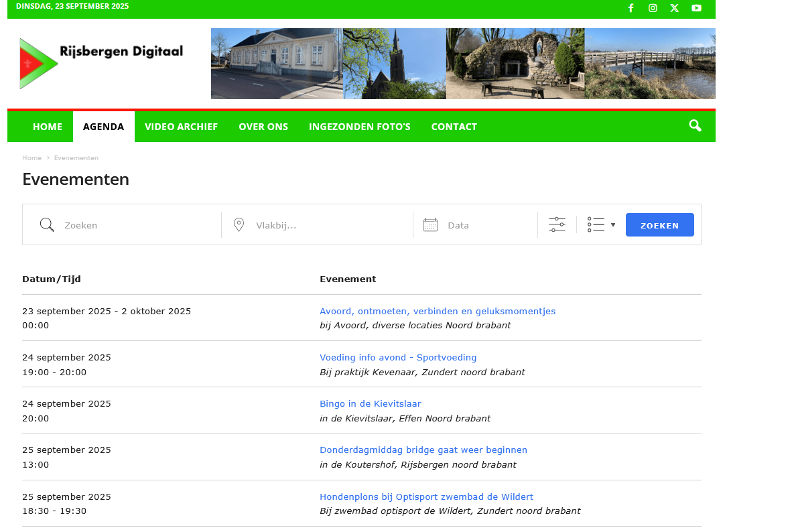This screenshot has height=532, width=794.
Task: Go to Ingezonden Foto's page
Action: tap(359, 127)
